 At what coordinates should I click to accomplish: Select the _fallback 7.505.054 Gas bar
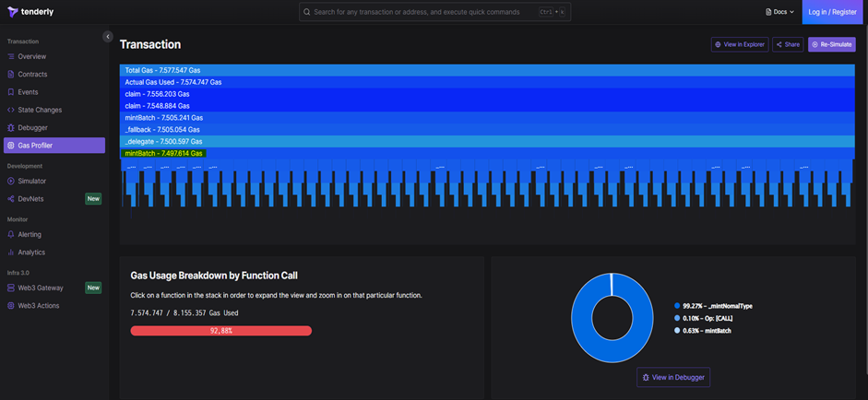click(487, 129)
